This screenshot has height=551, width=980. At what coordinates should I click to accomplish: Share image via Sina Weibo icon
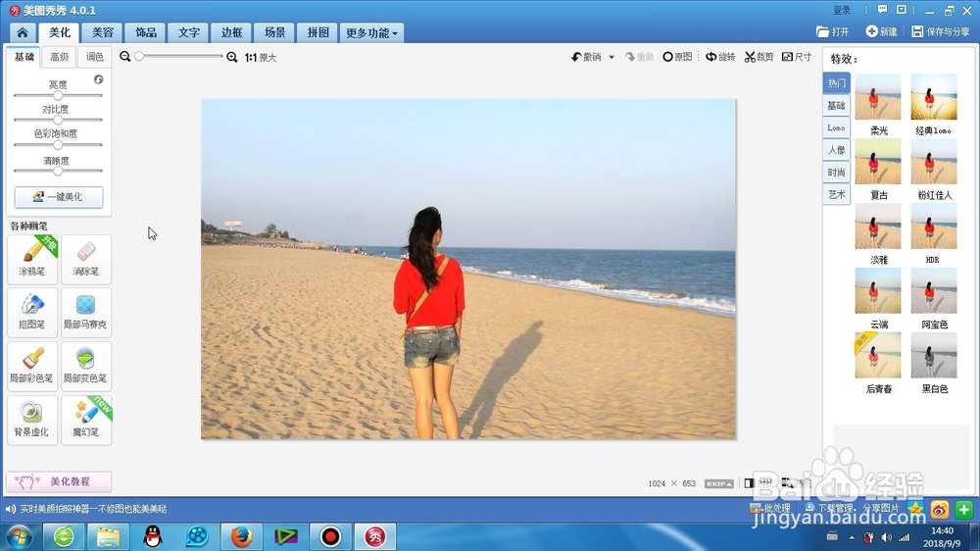pyautogui.click(x=940, y=510)
